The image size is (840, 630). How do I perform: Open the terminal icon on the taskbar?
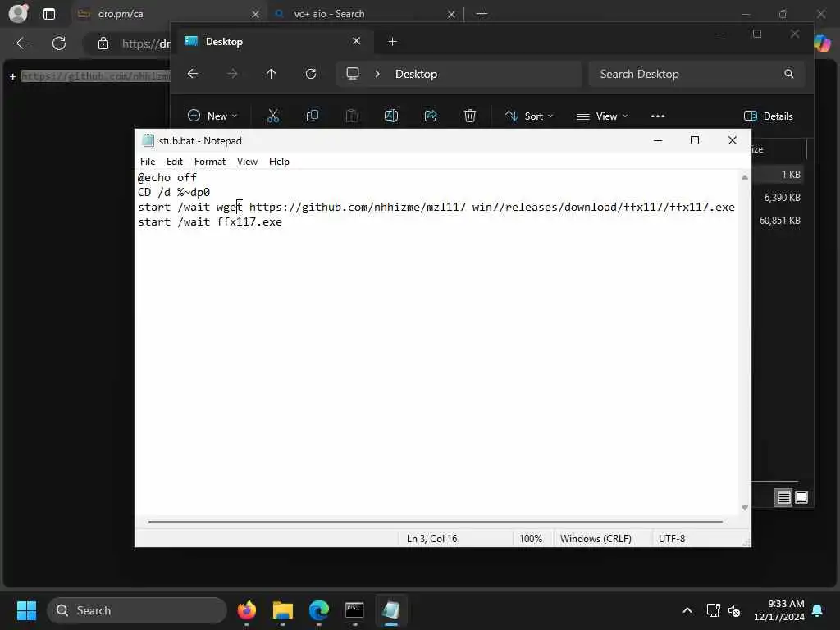coord(354,610)
